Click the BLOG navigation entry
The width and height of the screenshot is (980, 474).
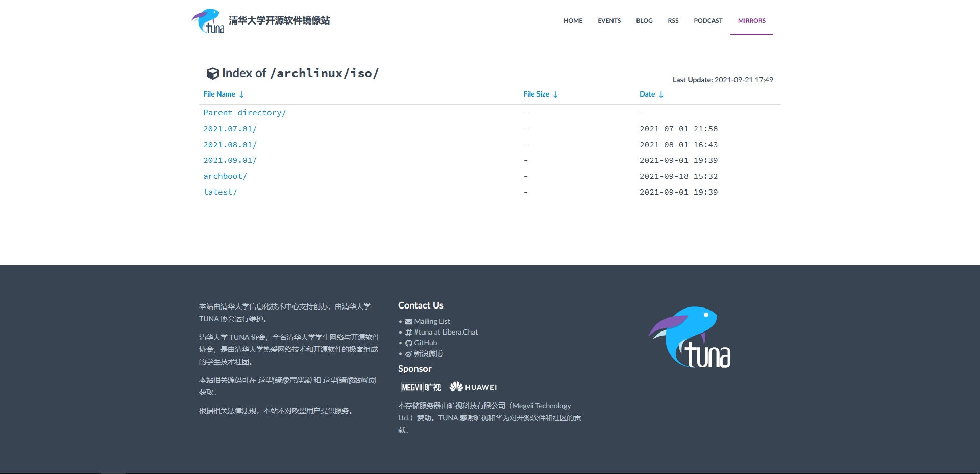(x=644, y=20)
